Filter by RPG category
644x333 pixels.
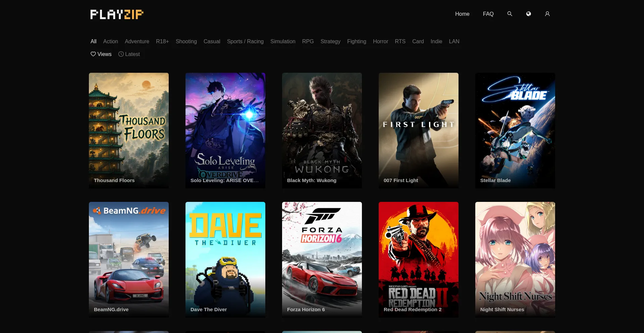[x=308, y=41]
